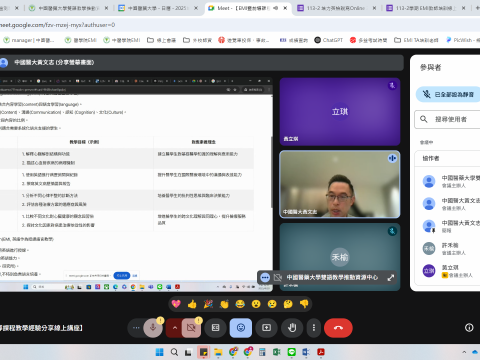Expand audio settings chevron beside camera
480x360 pixels.
point(174,328)
